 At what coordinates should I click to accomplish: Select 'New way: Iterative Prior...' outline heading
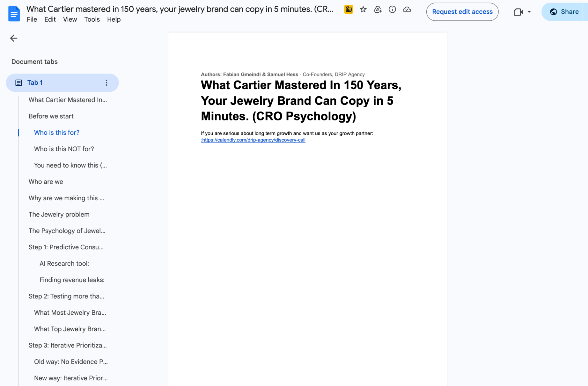click(x=71, y=378)
